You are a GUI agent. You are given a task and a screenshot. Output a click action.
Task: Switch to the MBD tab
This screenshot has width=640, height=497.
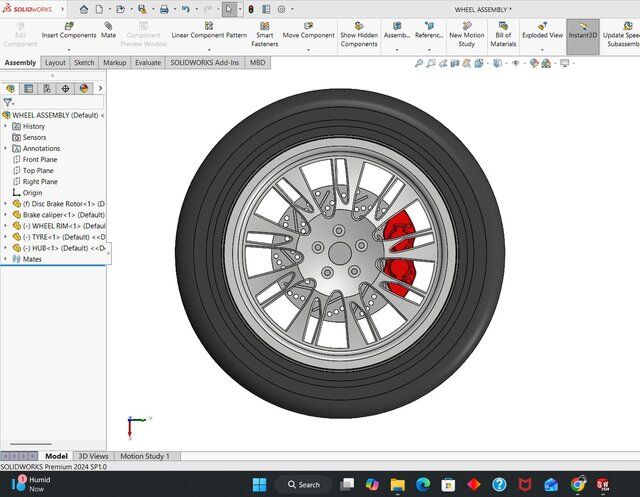258,62
